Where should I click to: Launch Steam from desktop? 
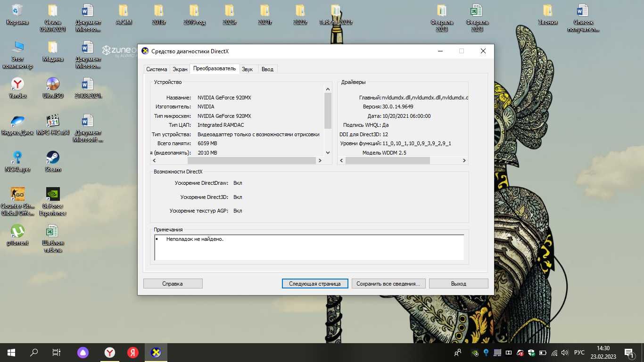[x=53, y=162]
